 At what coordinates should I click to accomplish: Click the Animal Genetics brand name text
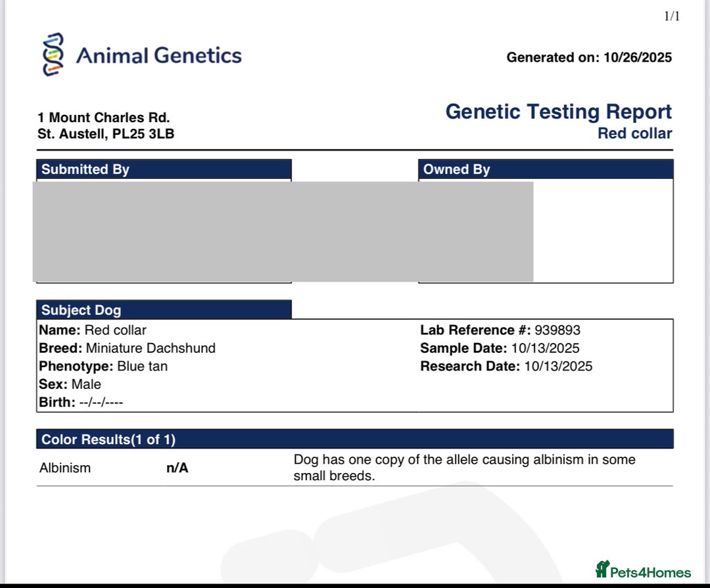[158, 55]
